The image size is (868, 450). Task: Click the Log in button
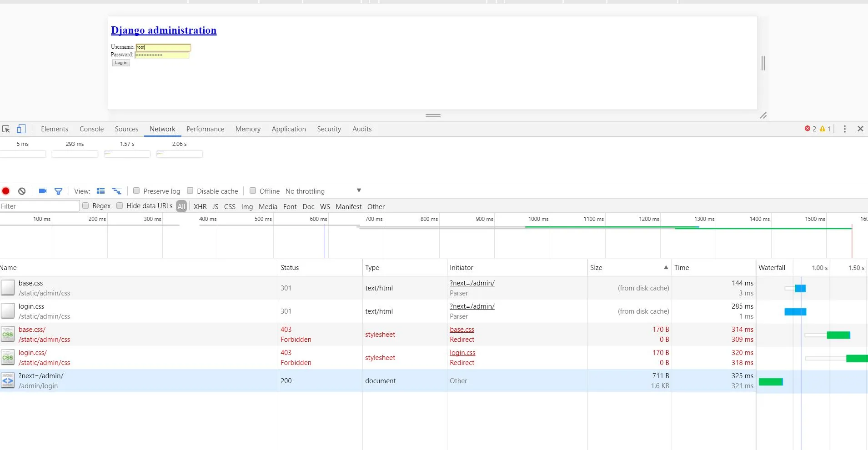121,63
